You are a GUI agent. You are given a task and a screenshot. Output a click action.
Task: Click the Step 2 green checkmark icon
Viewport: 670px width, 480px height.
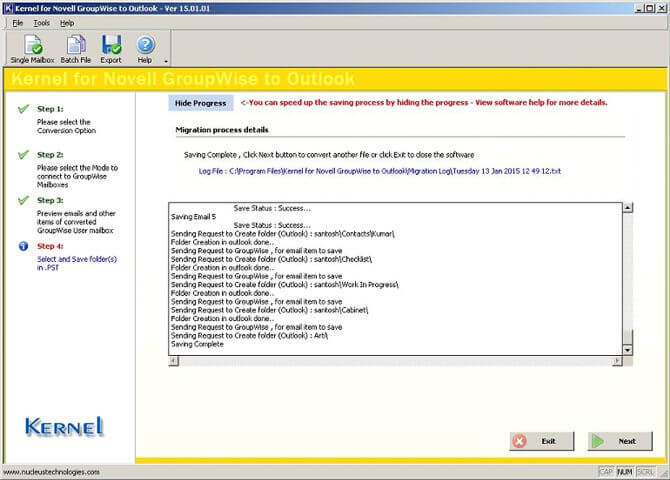tap(24, 154)
